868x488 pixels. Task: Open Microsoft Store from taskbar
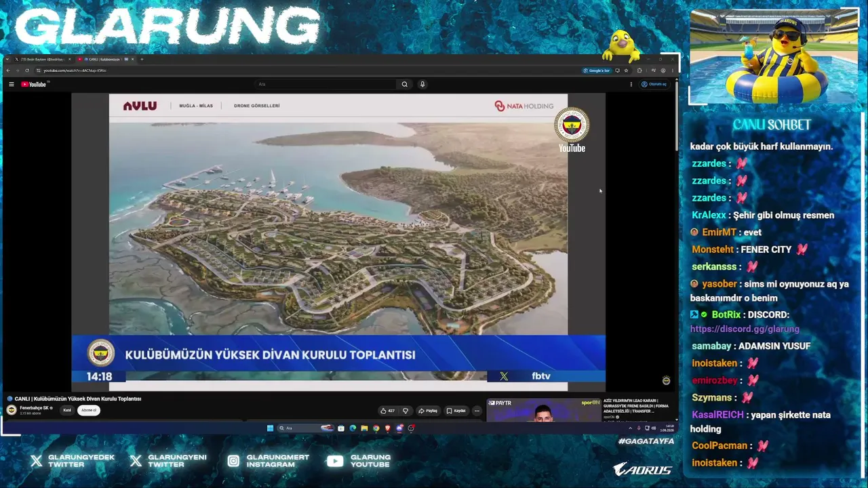[341, 428]
